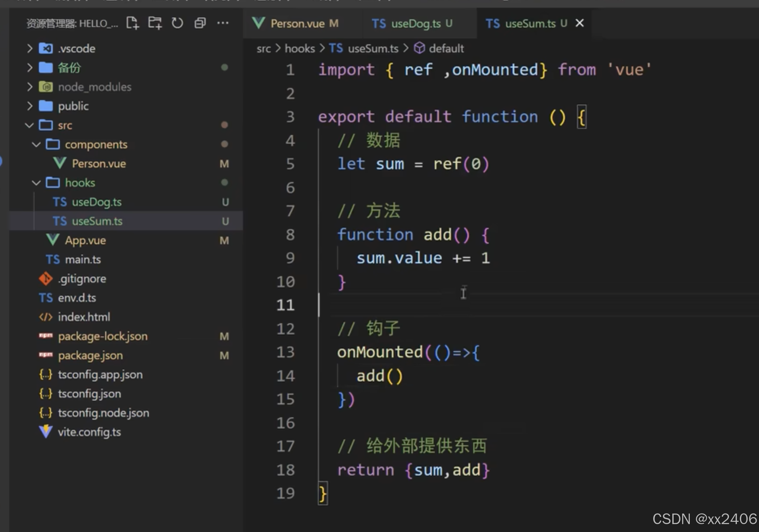The image size is (759, 532).
Task: Click the New Folder icon in Explorer
Action: coord(155,23)
